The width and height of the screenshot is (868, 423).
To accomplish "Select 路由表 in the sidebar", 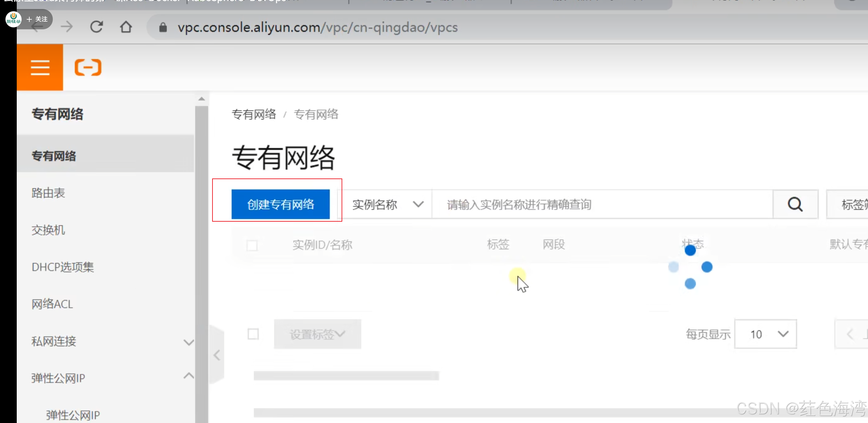I will [48, 193].
